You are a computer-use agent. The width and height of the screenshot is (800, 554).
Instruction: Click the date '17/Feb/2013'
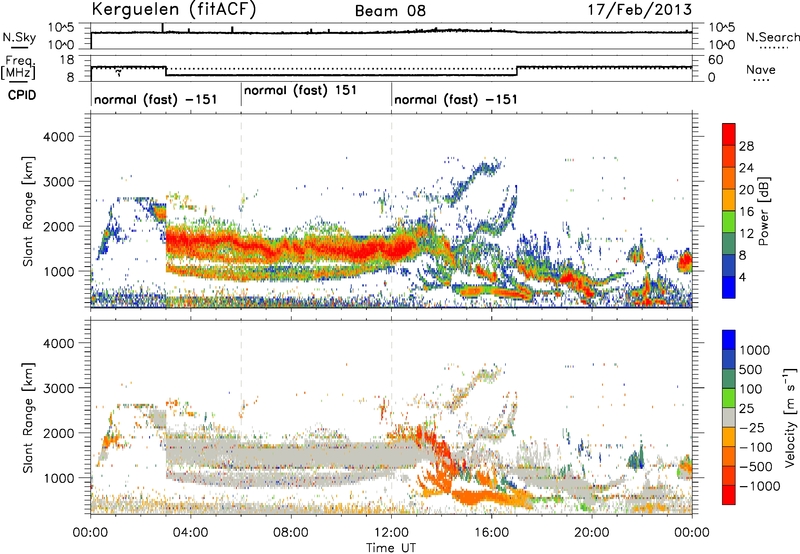640,9
